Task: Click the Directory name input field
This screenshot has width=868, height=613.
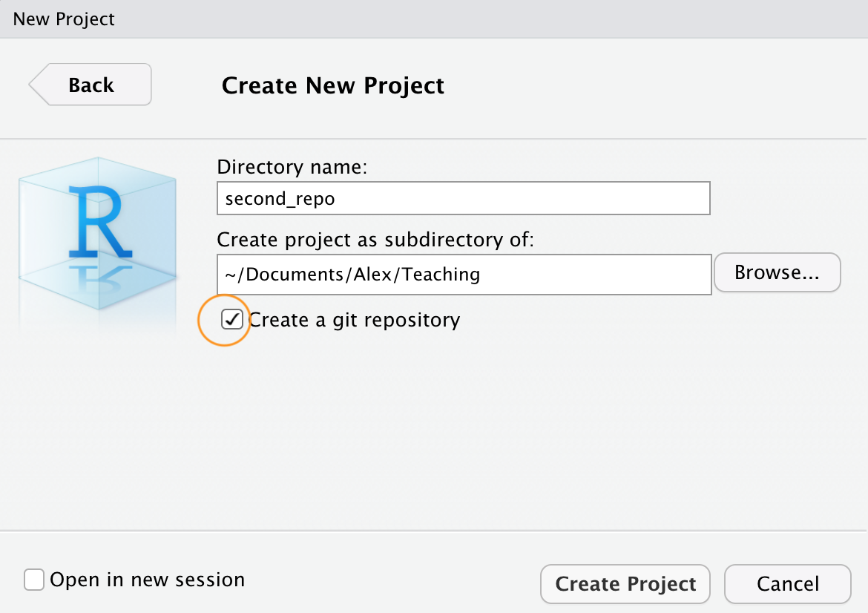Action: pyautogui.click(x=463, y=199)
